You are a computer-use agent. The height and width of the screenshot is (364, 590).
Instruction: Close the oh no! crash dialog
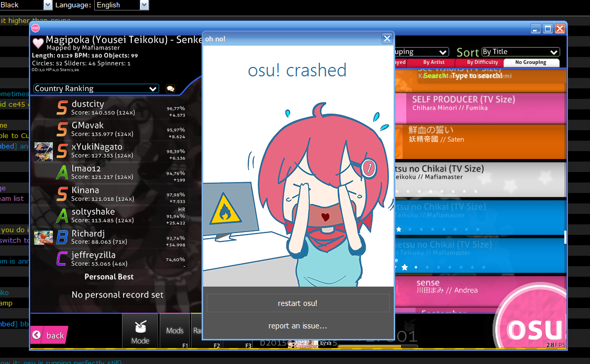387,38
